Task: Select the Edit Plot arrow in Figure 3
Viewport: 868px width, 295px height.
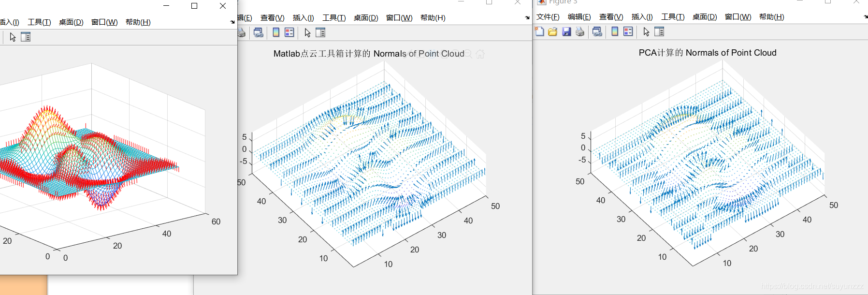Action: [x=647, y=32]
